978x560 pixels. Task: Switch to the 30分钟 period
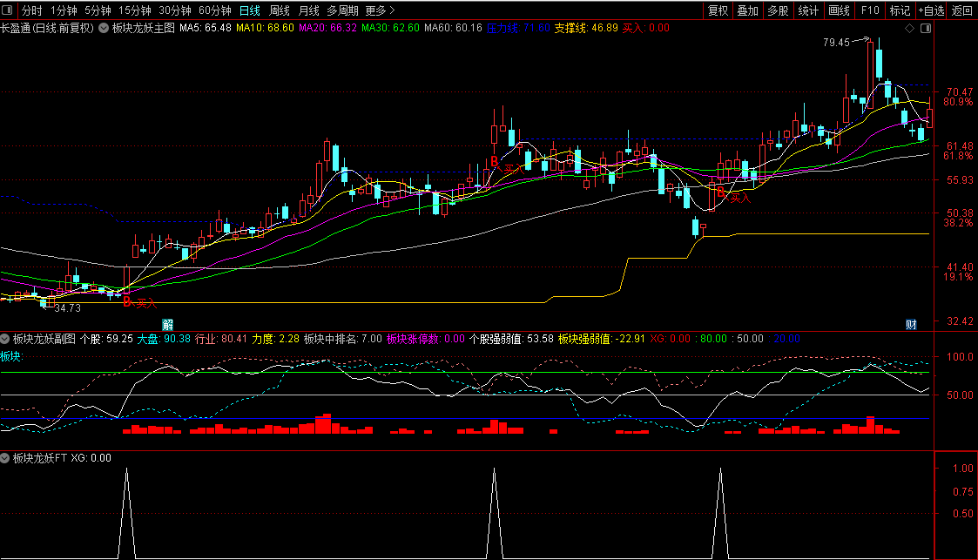click(x=175, y=10)
